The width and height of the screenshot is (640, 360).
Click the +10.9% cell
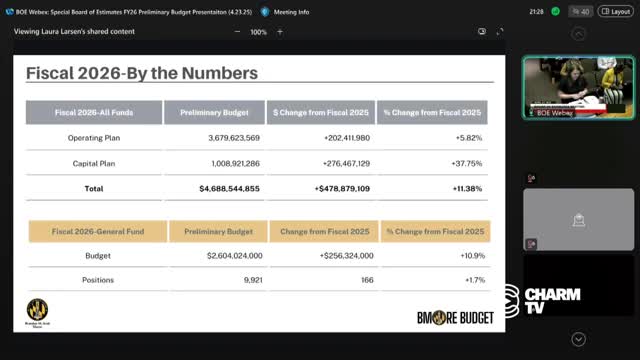coord(473,256)
